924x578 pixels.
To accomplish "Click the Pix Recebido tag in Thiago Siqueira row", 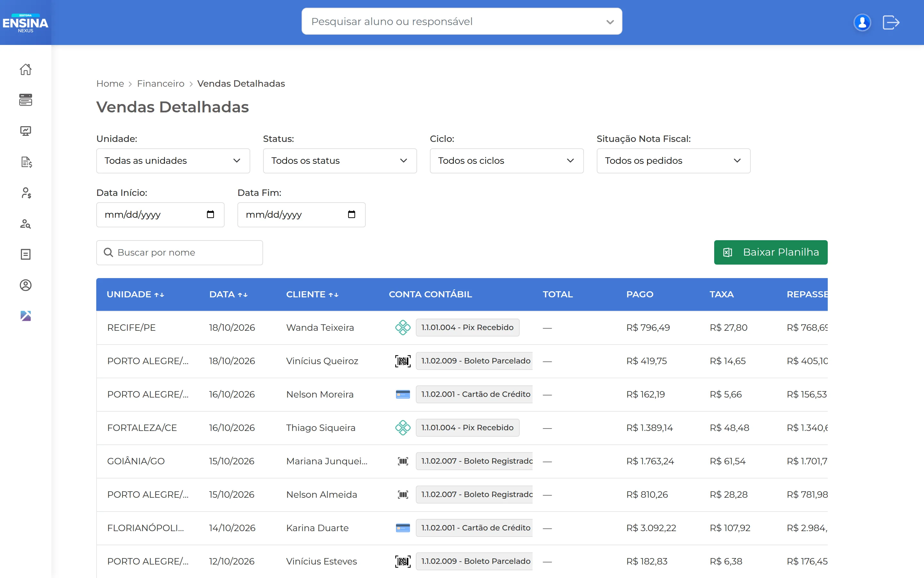I will (x=467, y=428).
